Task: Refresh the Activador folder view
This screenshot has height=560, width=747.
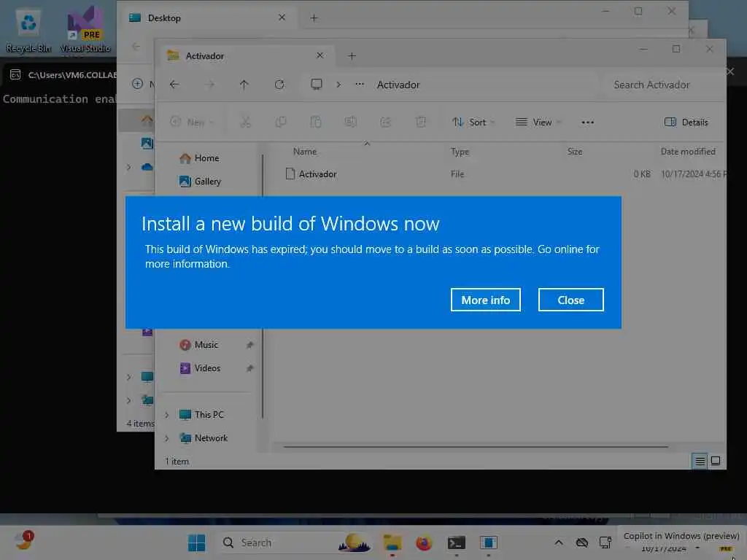Action: click(x=279, y=85)
